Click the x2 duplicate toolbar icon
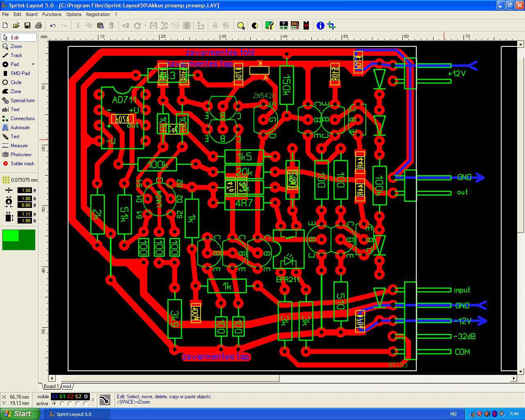Viewport: 525px width, 420px height. [126, 25]
